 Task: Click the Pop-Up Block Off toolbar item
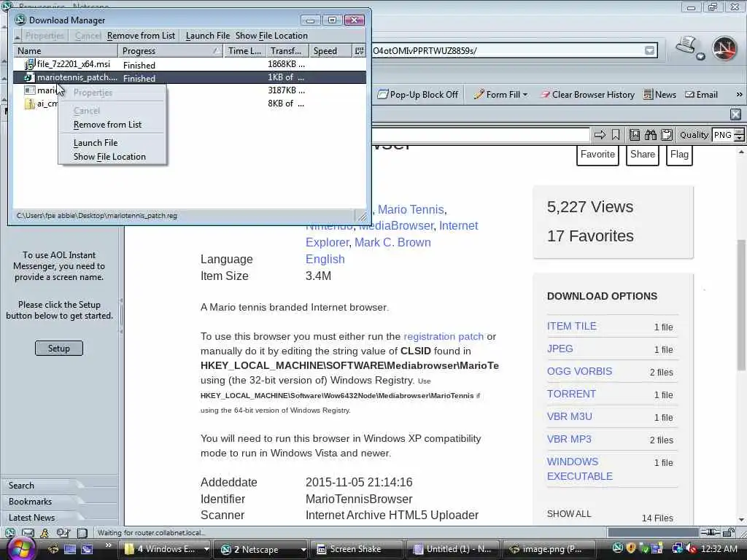tap(418, 94)
